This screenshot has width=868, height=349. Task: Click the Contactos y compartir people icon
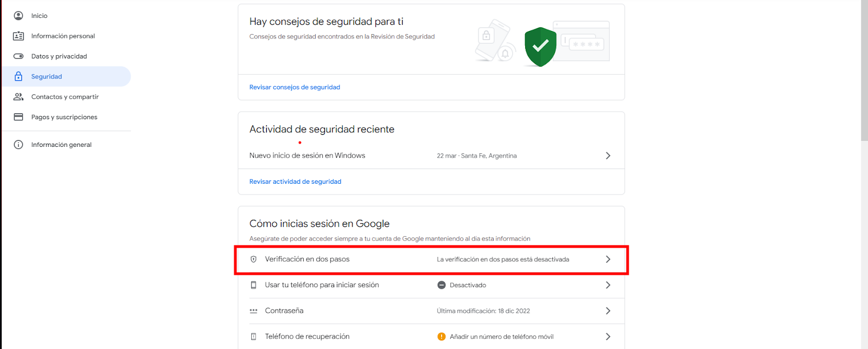point(18,97)
